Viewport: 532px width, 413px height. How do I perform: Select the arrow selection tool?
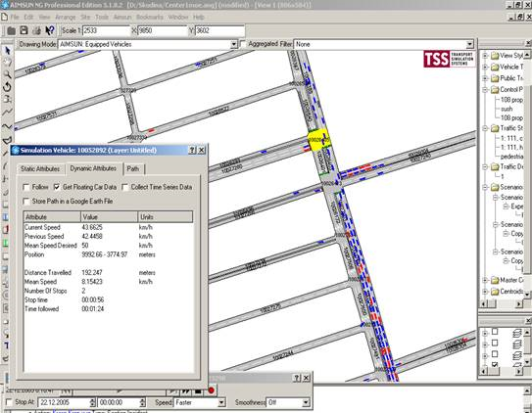pos(7,51)
